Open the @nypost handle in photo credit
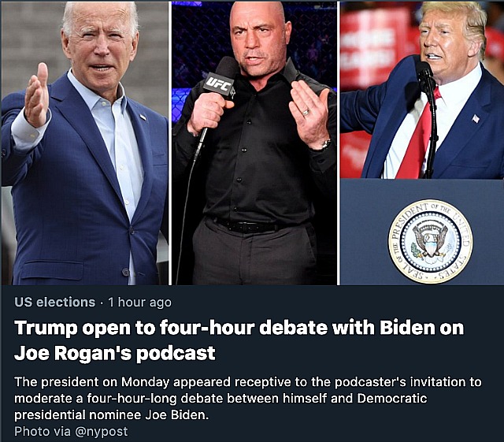Image resolution: width=504 pixels, height=442 pixels. (x=102, y=432)
